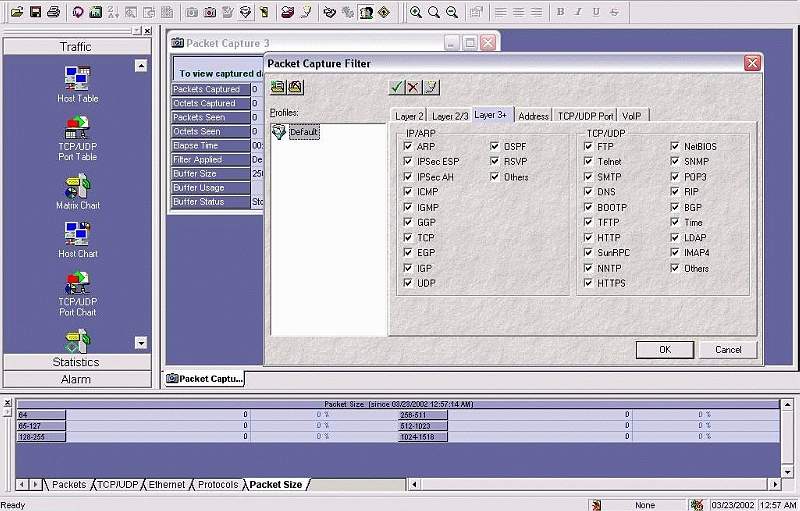This screenshot has height=511, width=800.
Task: Click the plain magnifier zoom icon
Action: coord(434,12)
